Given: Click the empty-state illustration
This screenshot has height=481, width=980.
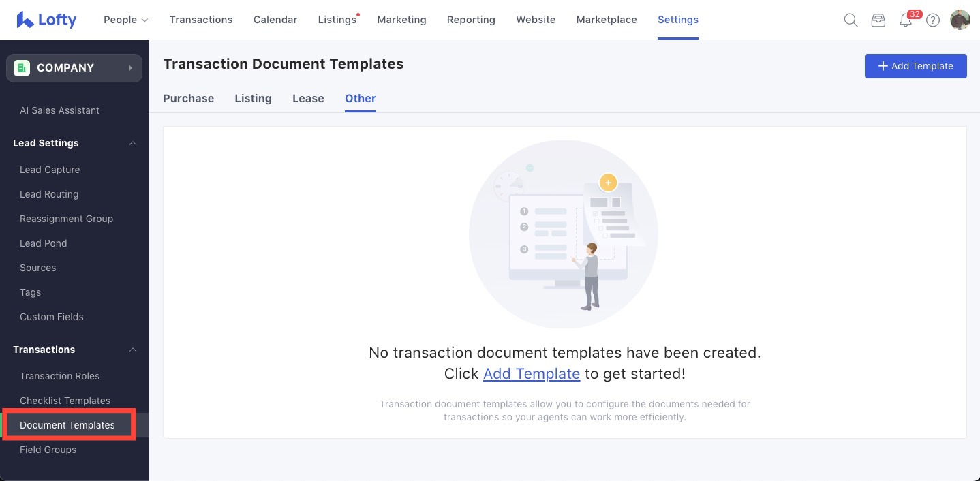Looking at the screenshot, I should [564, 234].
